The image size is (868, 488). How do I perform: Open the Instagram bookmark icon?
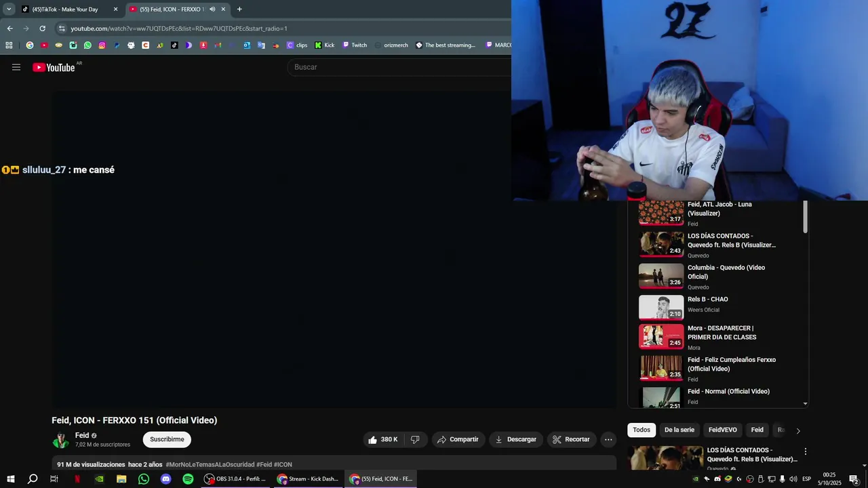[x=102, y=45]
